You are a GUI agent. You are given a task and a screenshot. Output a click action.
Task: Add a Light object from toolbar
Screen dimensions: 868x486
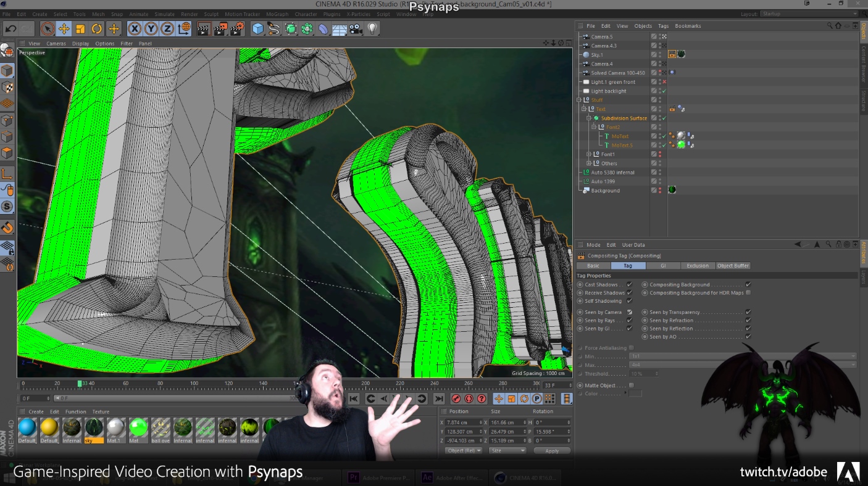point(372,28)
